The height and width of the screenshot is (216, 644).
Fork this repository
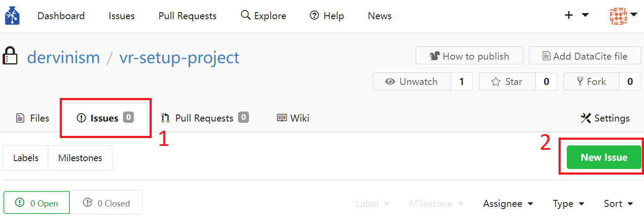coord(591,81)
